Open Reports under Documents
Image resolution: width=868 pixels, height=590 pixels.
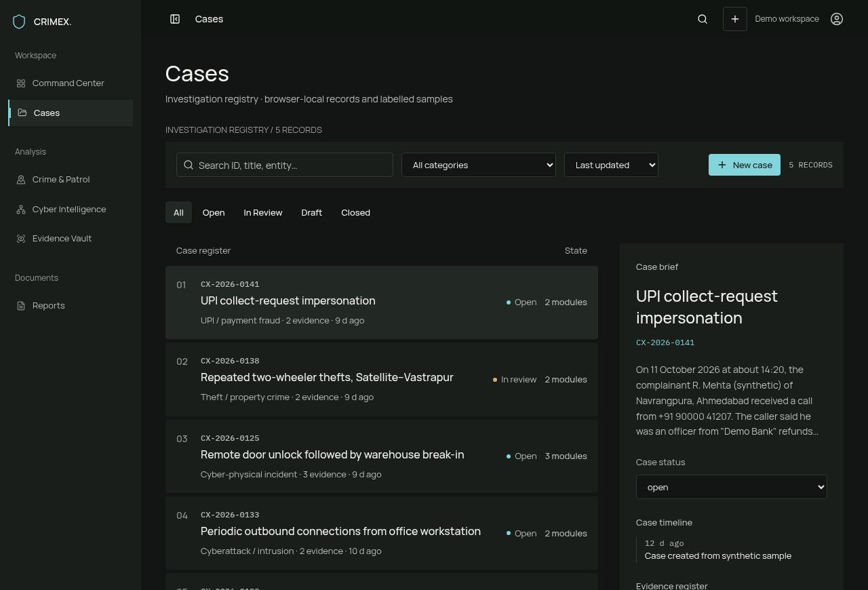(71, 306)
